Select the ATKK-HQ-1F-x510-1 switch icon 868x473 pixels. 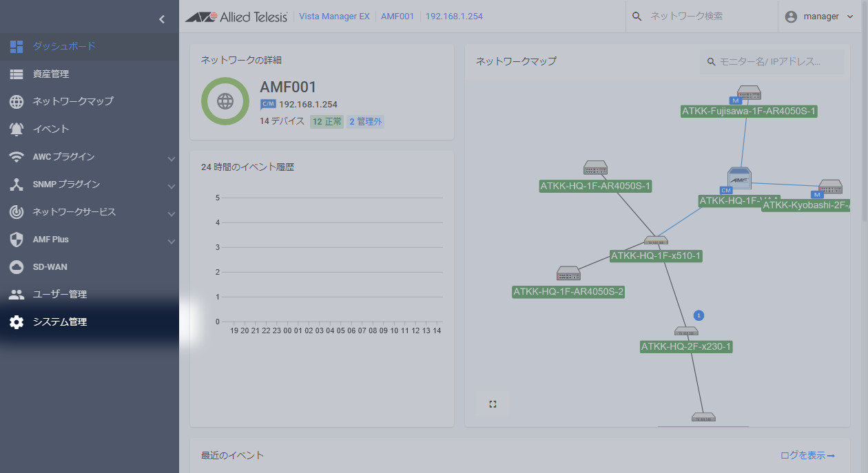656,240
